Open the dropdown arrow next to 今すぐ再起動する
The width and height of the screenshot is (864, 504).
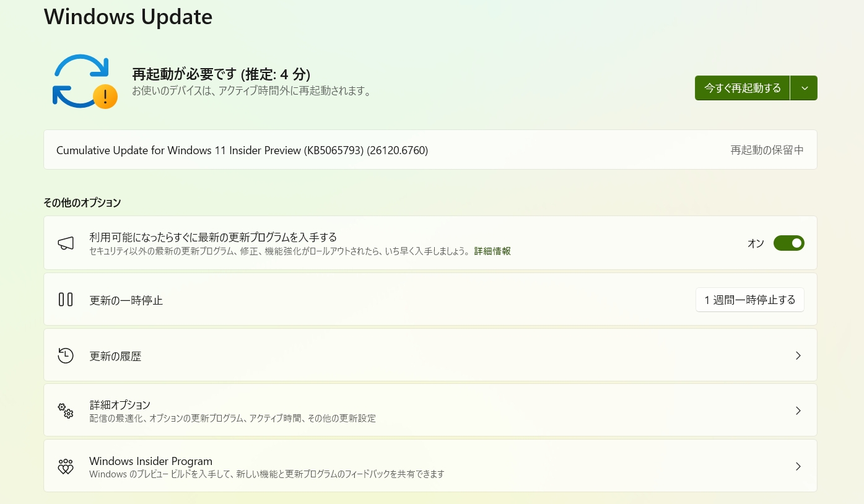pos(804,88)
